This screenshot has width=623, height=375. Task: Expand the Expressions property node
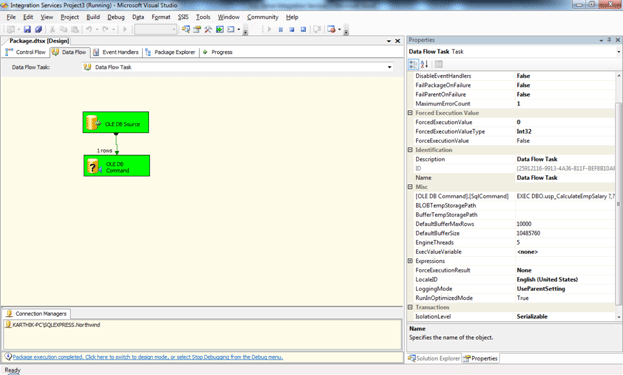coord(410,261)
